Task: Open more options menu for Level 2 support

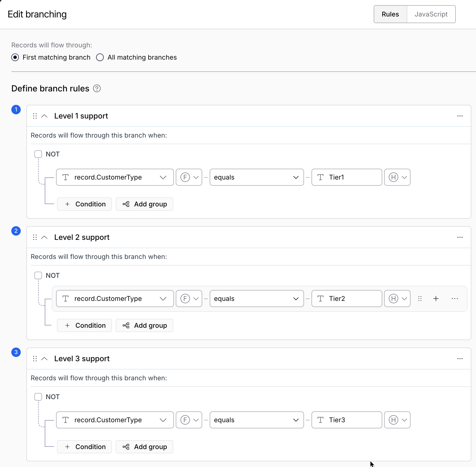Action: (x=460, y=238)
